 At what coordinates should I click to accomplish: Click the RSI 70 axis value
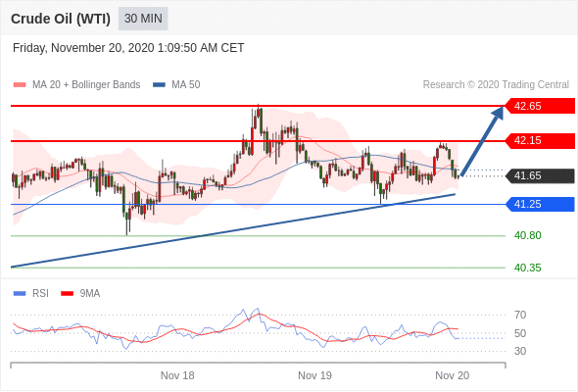click(x=520, y=315)
